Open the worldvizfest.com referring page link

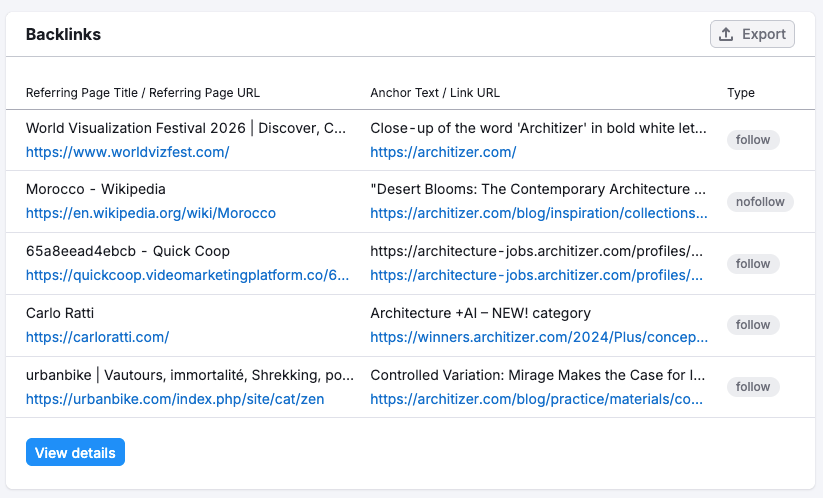[127, 152]
